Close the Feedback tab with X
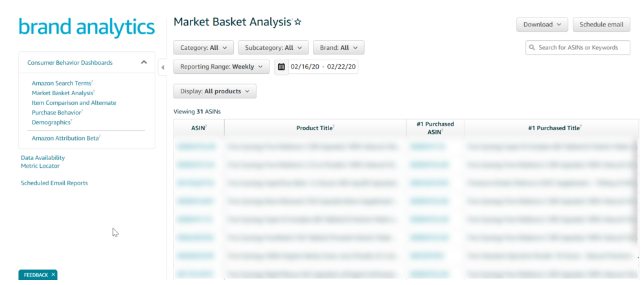This screenshot has width=644, height=285. [53, 275]
